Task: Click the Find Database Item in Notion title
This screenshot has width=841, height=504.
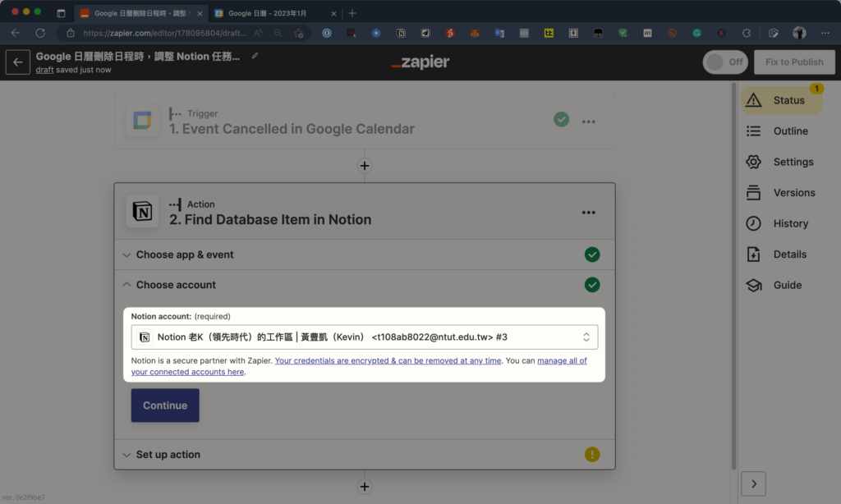Action: [270, 220]
